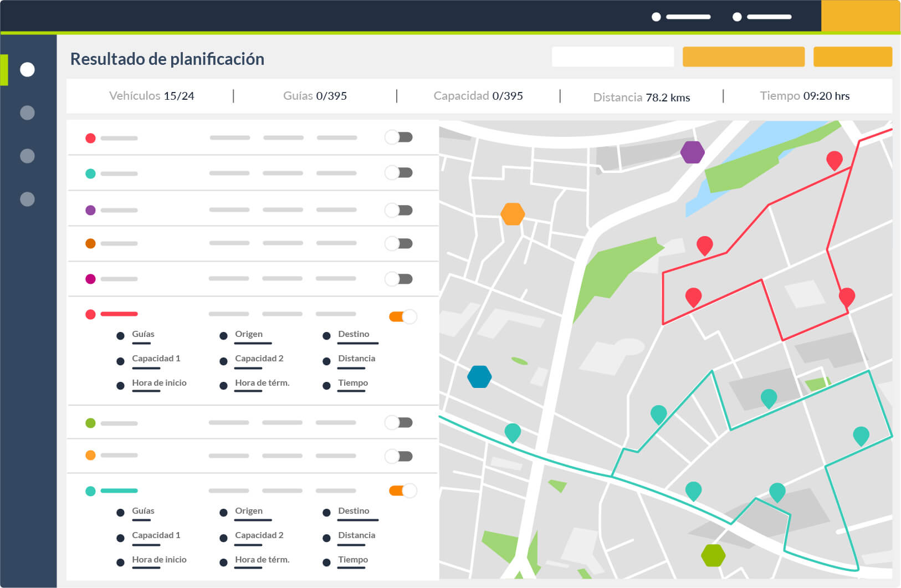Viewport: 901px width, 588px height.
Task: Click 'Hora de térm.' in the teal route details
Action: [x=262, y=560]
